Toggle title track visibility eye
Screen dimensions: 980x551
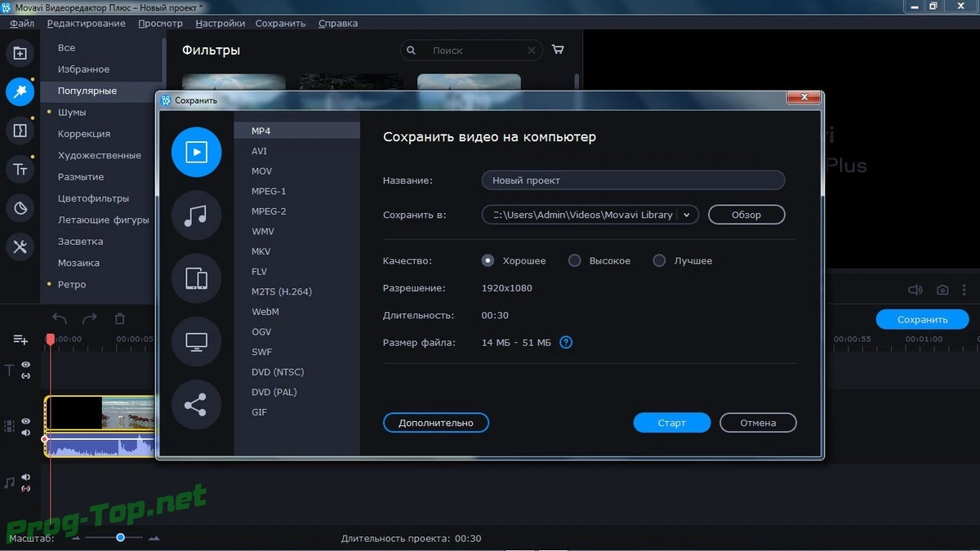[x=26, y=365]
